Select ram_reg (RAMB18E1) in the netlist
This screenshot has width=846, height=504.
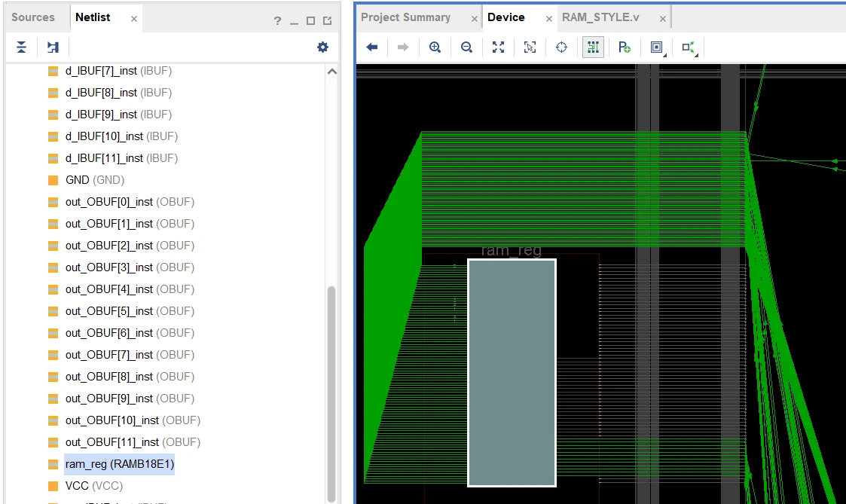[119, 464]
